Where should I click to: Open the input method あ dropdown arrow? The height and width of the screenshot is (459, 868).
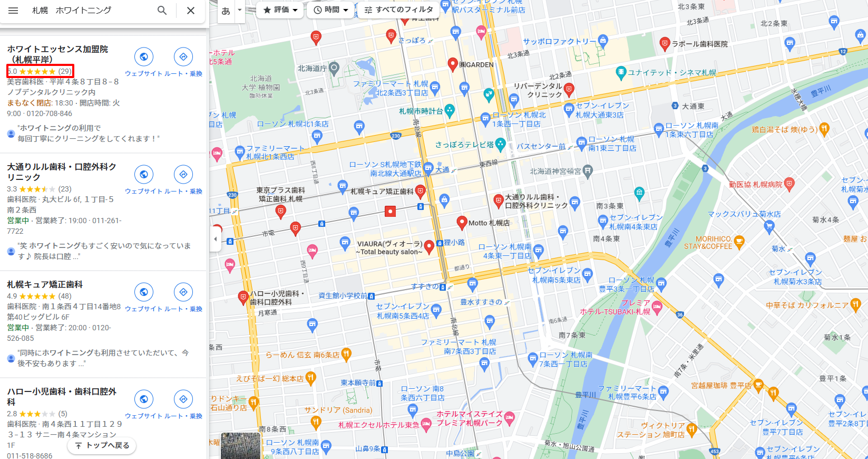pyautogui.click(x=240, y=10)
